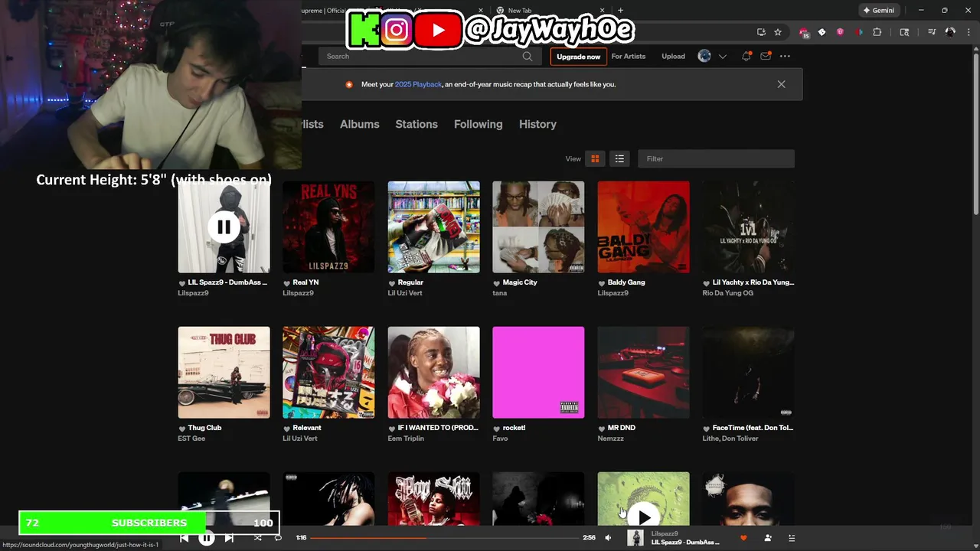980x551 pixels.
Task: Mute the player volume icon
Action: click(x=608, y=538)
